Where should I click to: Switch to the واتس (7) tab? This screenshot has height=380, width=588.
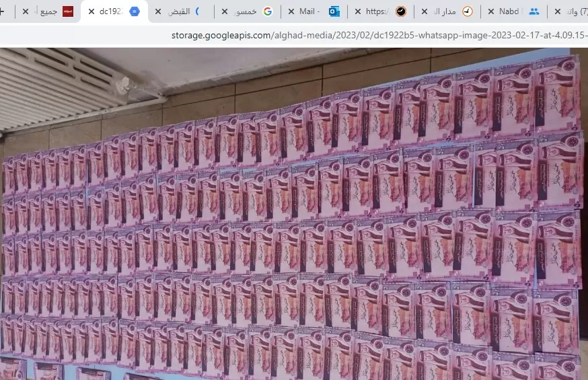click(573, 11)
